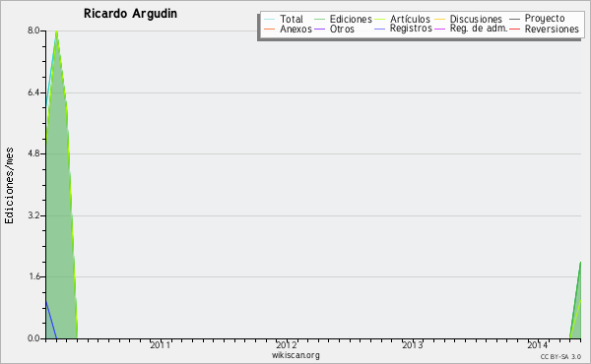Click the 1.6 y-axis label
The height and width of the screenshot is (364, 591).
point(33,276)
